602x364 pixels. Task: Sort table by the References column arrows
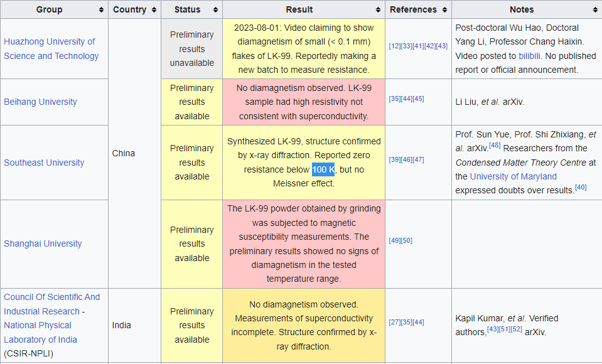pyautogui.click(x=444, y=10)
